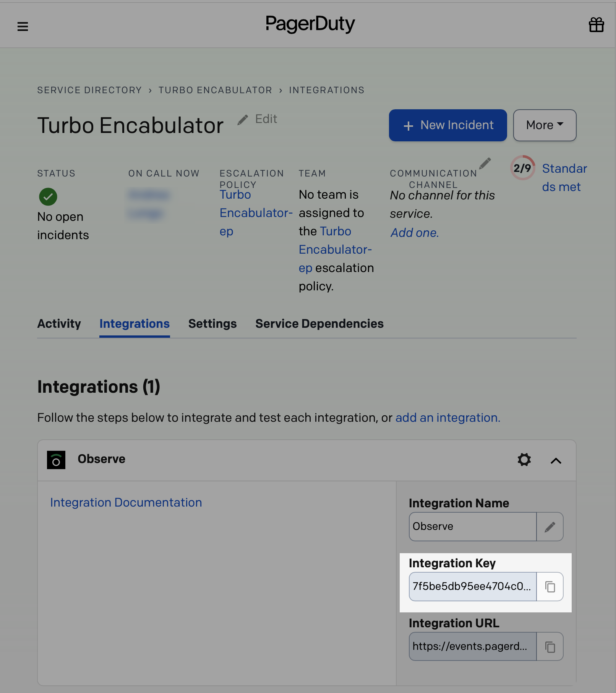Click the Integration URL field
616x693 pixels.
(x=473, y=647)
